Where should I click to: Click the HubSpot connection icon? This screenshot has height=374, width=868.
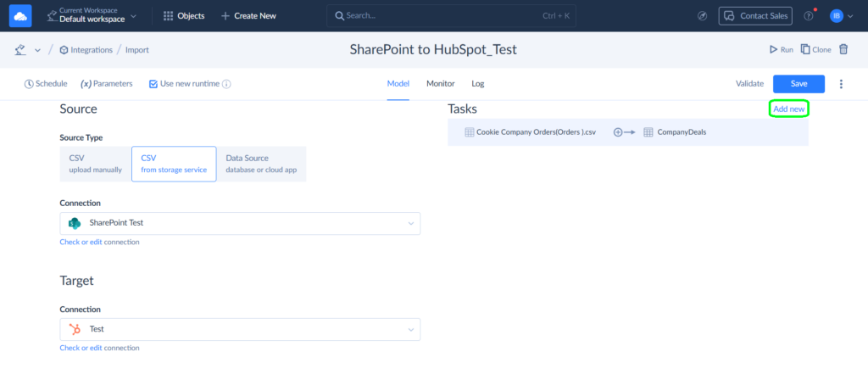[x=75, y=329]
